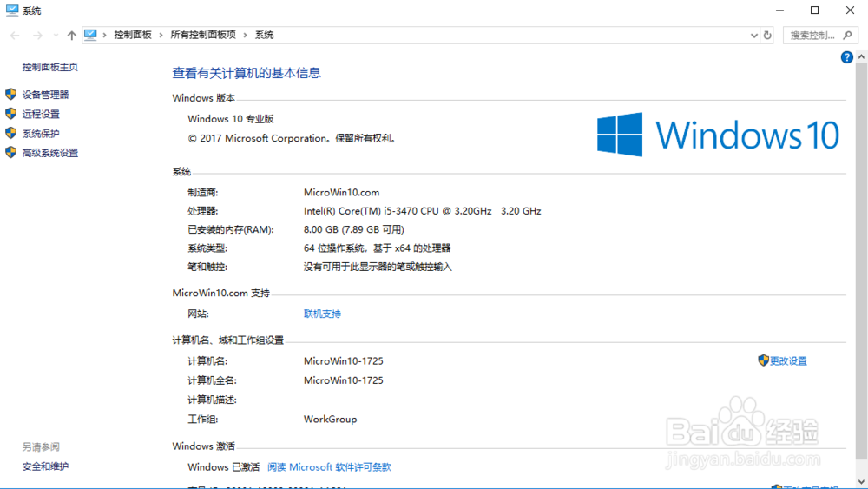Select 所有控制面板项 in the breadcrumb
The height and width of the screenshot is (489, 868).
[203, 35]
